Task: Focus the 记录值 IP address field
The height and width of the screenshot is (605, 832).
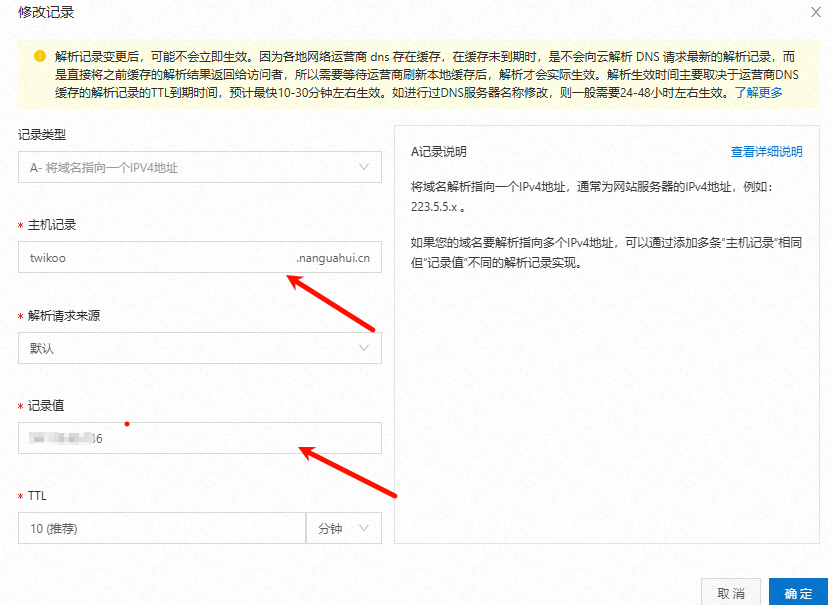Action: click(199, 438)
